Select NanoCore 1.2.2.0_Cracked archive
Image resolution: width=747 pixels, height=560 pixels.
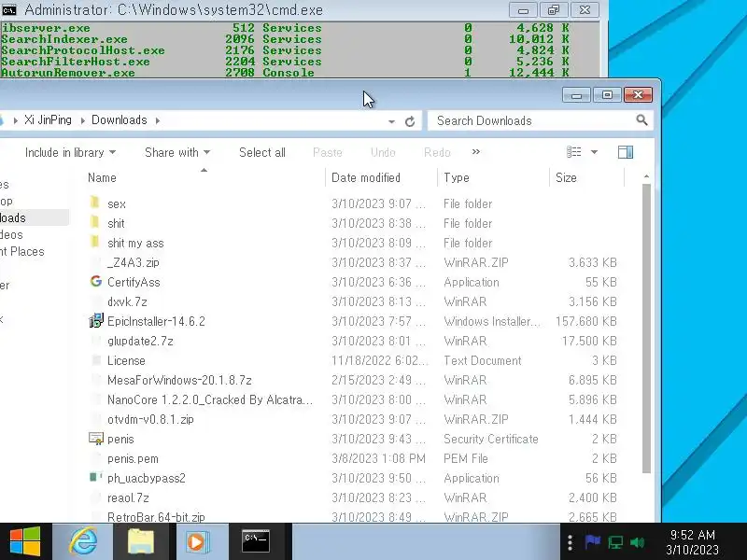(209, 399)
